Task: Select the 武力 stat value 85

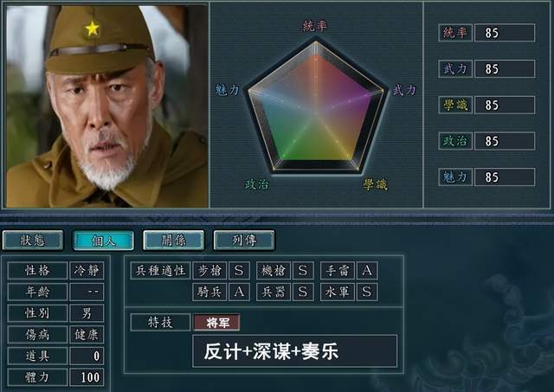Action: point(505,69)
